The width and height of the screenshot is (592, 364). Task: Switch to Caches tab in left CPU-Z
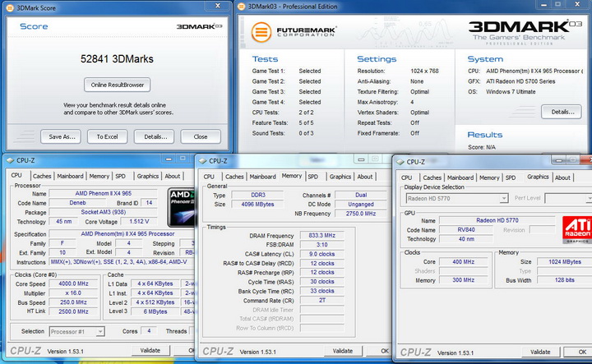click(42, 176)
